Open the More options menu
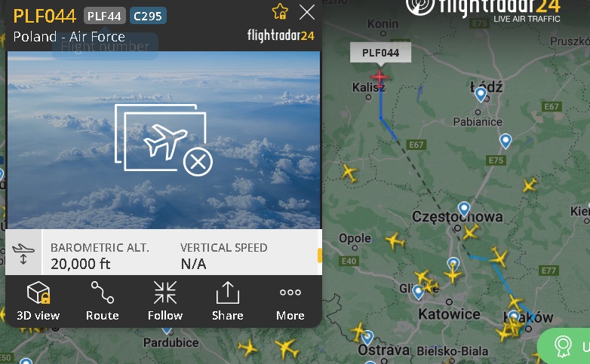The image size is (590, 364). coord(290,301)
